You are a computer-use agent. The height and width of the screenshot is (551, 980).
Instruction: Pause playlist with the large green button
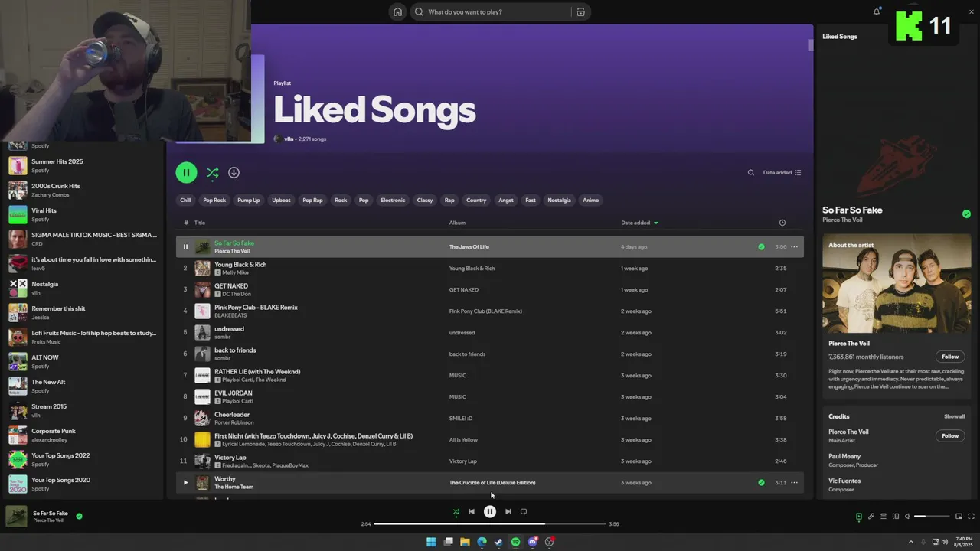pos(186,172)
